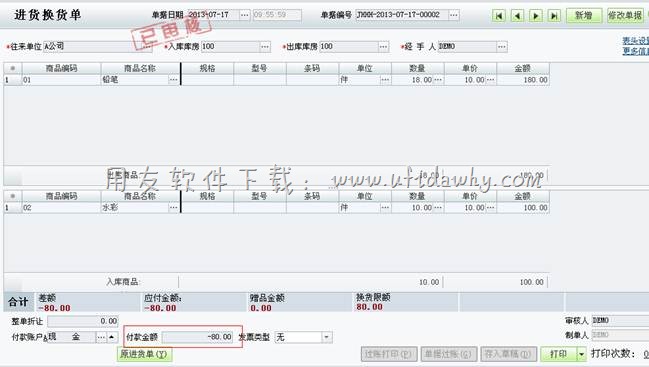The width and height of the screenshot is (649, 367).
Task: Select the 铅笔 product name cell
Action: tap(135, 80)
